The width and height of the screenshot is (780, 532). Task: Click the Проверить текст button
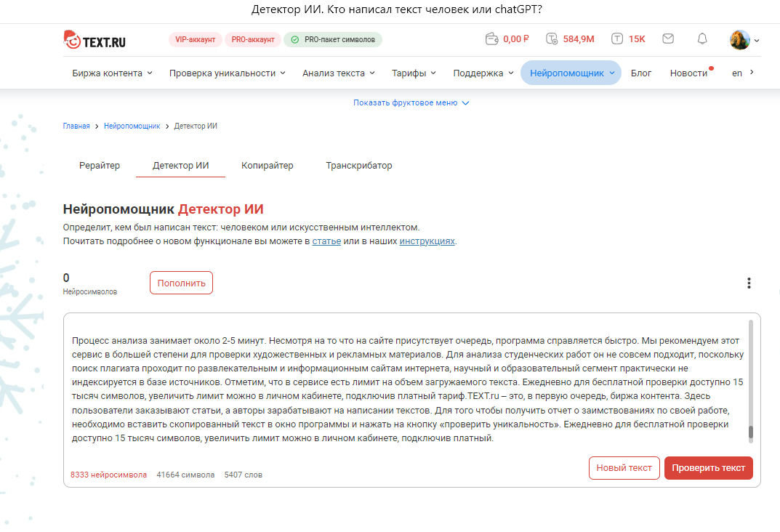(708, 468)
